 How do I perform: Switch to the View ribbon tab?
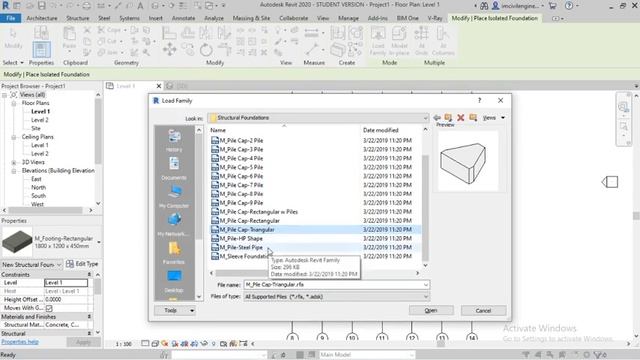point(323,18)
